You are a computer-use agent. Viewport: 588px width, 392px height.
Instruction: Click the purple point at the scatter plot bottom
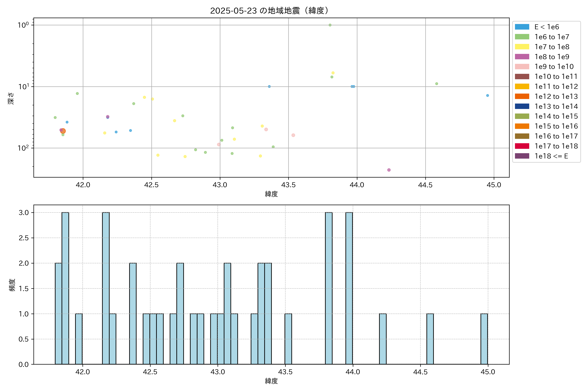pyautogui.click(x=389, y=170)
